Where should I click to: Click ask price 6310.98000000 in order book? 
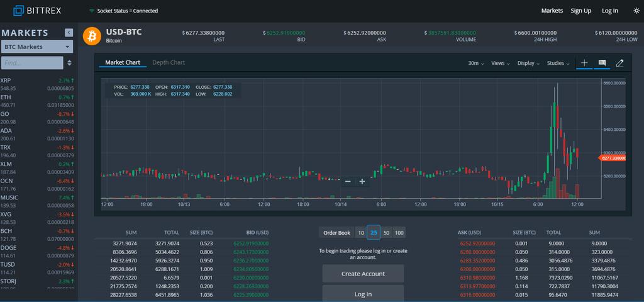tap(477, 277)
